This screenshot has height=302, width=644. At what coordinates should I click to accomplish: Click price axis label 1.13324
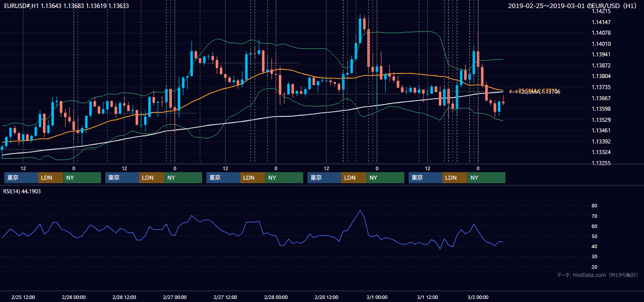(601, 152)
